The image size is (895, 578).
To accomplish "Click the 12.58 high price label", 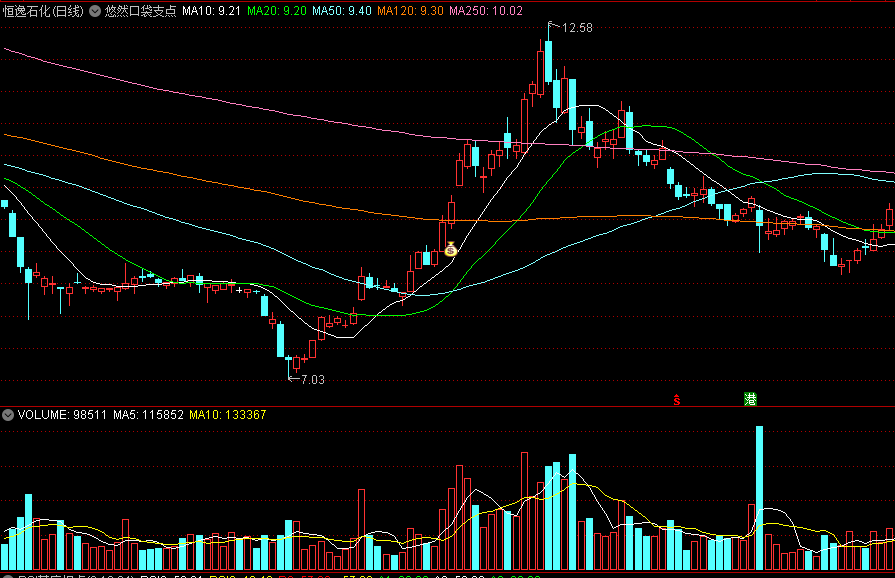I will (577, 28).
